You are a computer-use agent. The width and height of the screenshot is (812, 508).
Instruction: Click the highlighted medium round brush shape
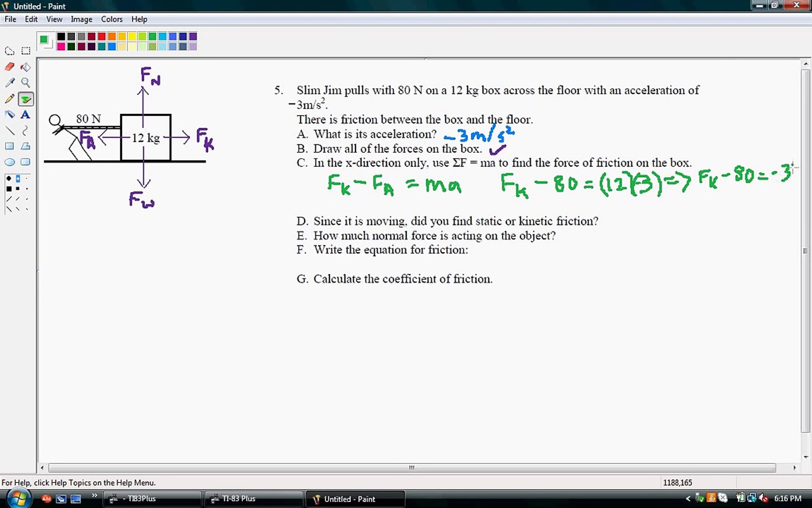(18, 179)
